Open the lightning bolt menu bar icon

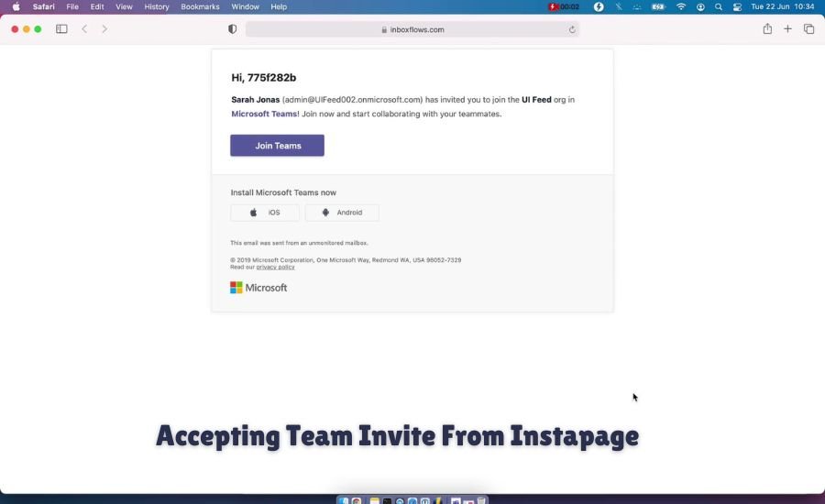pos(599,6)
